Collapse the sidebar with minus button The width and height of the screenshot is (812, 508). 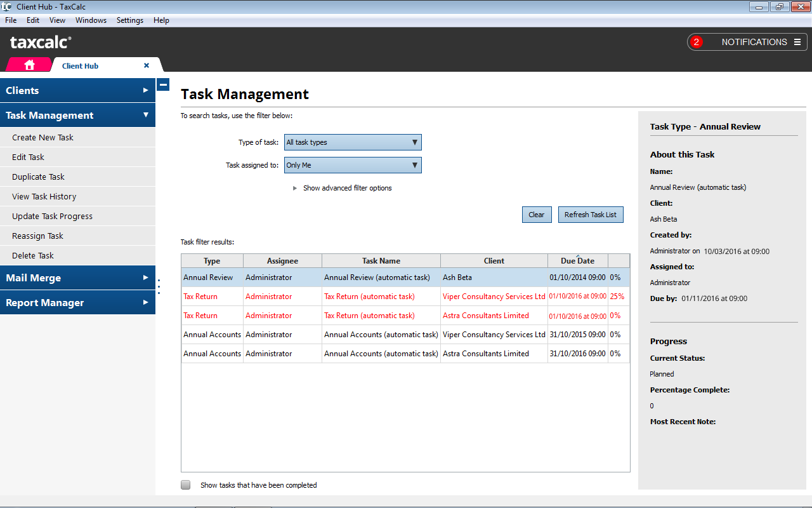coord(163,84)
